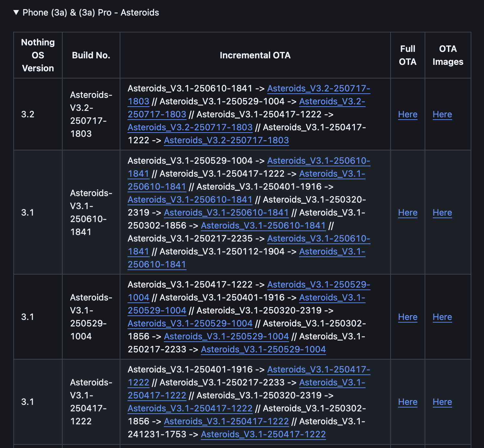Open incremental OTA from V3.1-250112-1904 to V3.1-250610-1841
Screen dimensions: 484x448
click(x=332, y=252)
